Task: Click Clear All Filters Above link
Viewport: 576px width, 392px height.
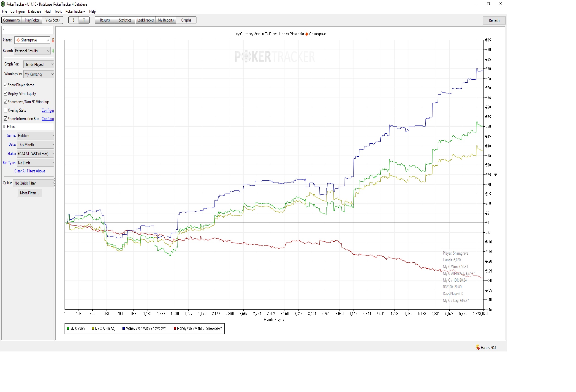Action: point(30,171)
